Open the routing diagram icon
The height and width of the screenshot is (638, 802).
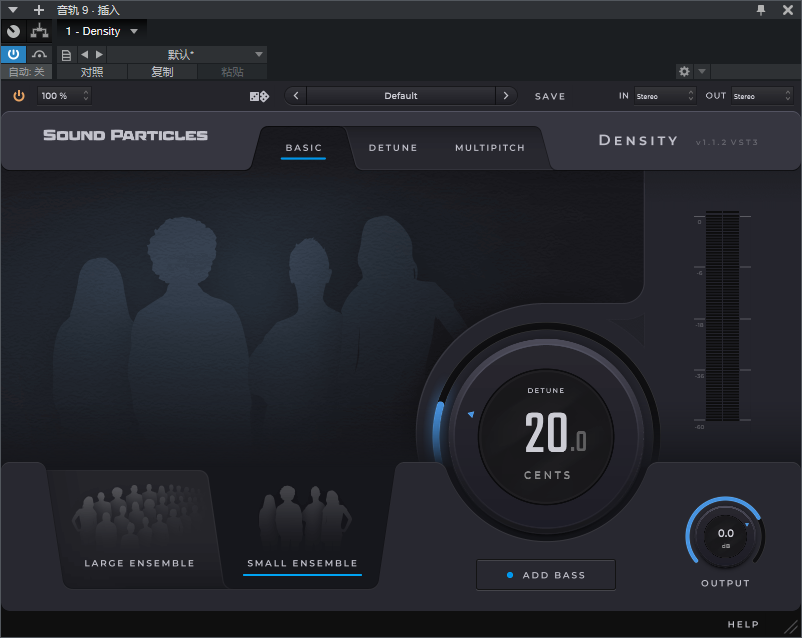click(39, 32)
